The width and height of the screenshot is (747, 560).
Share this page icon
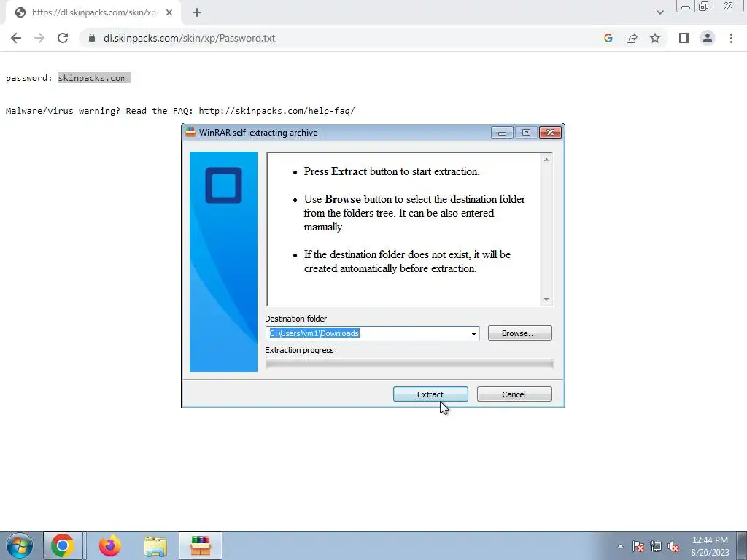coord(632,38)
